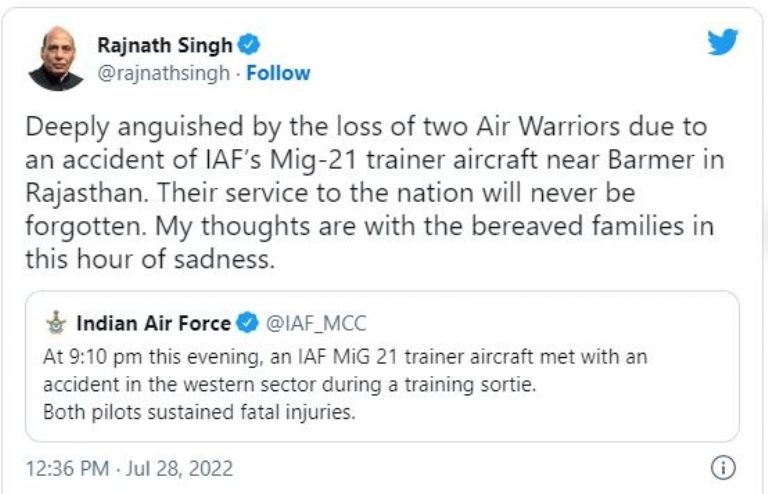
Task: Click "Both pilots sustained fatal injuries."
Action: (199, 411)
